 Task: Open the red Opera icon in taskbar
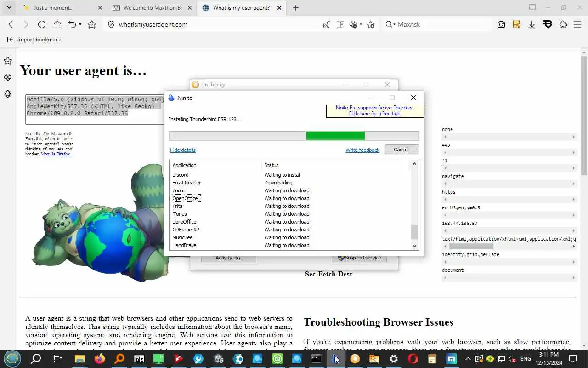413,359
